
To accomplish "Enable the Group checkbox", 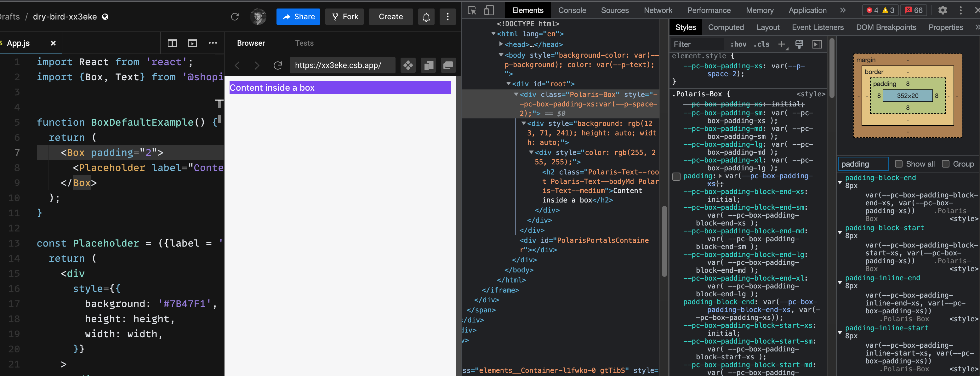I will pyautogui.click(x=946, y=164).
